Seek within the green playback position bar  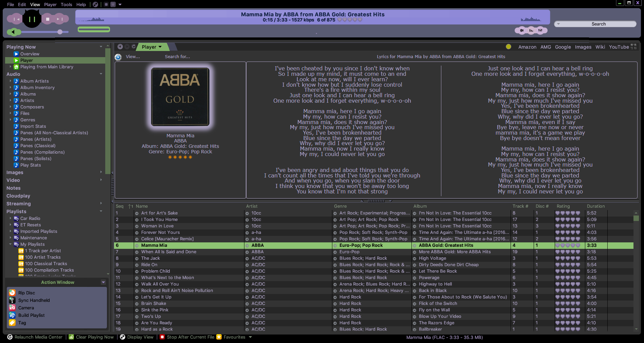[x=94, y=30]
